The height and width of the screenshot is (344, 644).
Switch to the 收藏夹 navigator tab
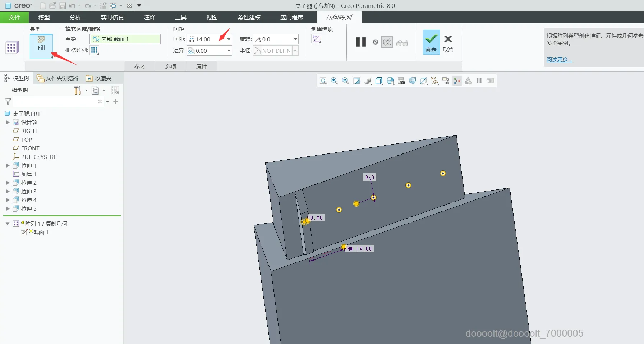click(x=99, y=78)
